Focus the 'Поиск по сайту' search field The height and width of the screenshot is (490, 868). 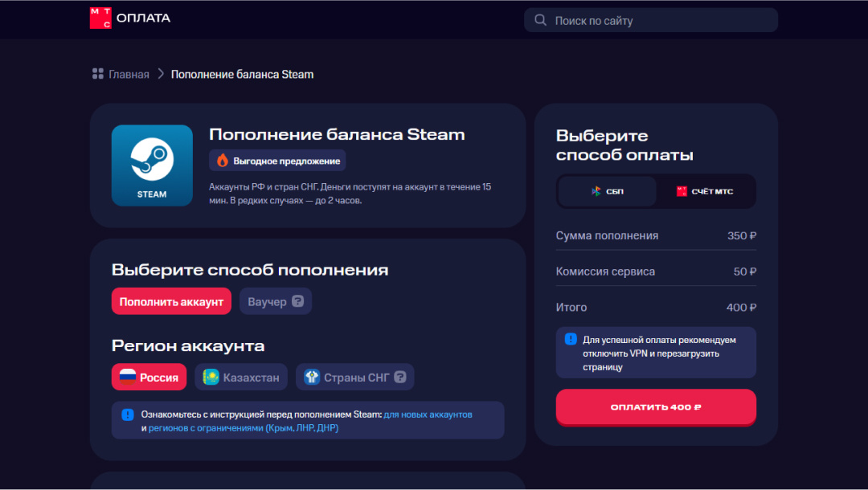coord(650,20)
